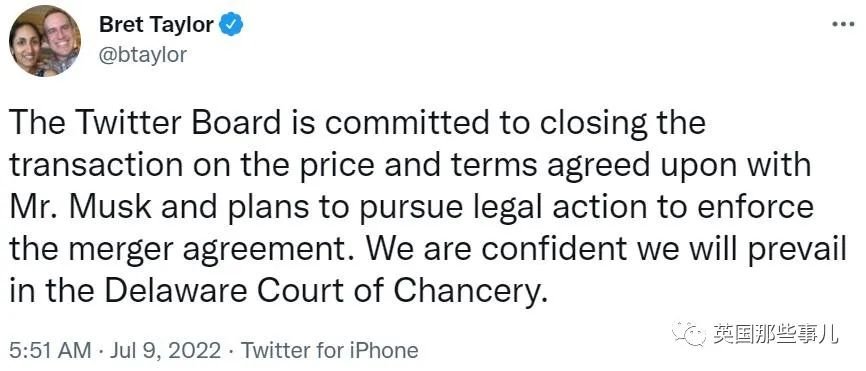Image resolution: width=866 pixels, height=371 pixels.
Task: Visit the @btaylor handle link
Action: coord(143,55)
